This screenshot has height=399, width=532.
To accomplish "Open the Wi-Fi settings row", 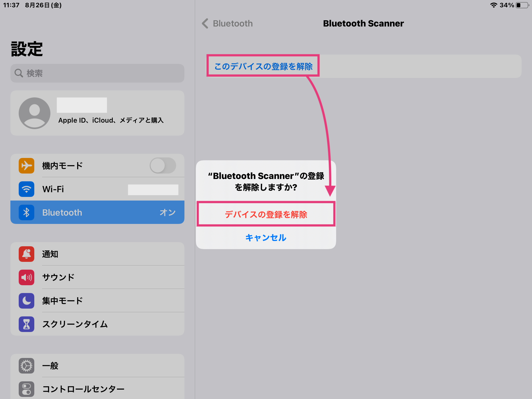I will (x=97, y=189).
